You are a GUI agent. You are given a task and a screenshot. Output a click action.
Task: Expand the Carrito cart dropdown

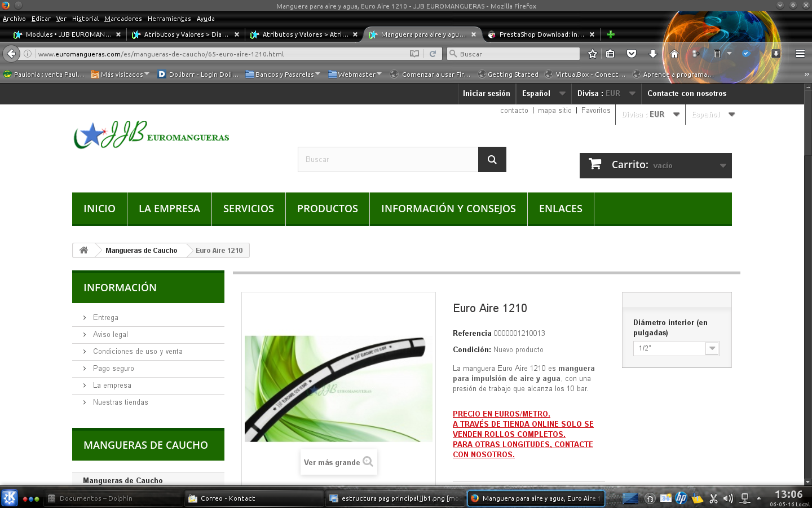[x=723, y=165]
